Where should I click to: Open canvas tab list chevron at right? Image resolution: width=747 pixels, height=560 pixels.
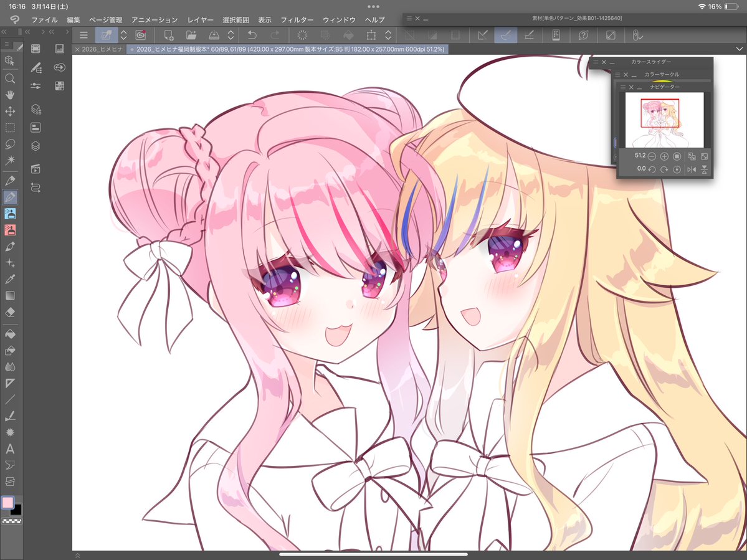(740, 49)
